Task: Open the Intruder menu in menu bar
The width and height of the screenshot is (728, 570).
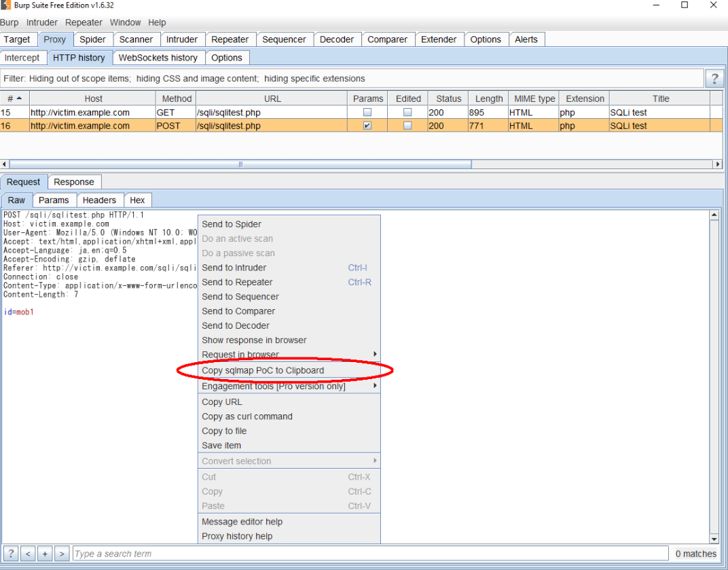Action: [x=42, y=22]
